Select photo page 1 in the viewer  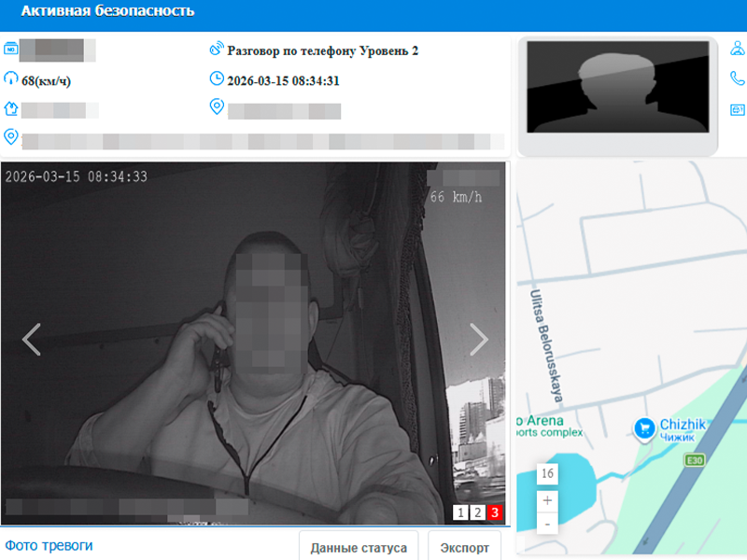tap(460, 512)
